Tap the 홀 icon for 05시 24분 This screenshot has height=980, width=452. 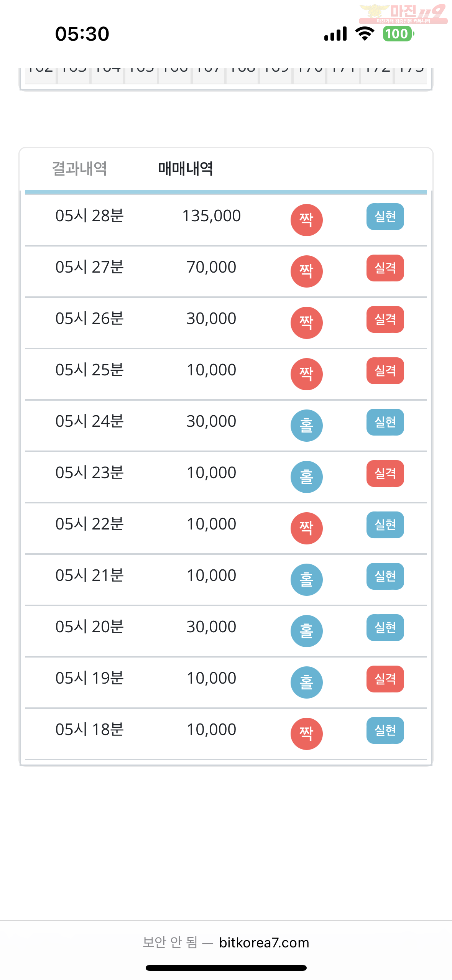(306, 425)
